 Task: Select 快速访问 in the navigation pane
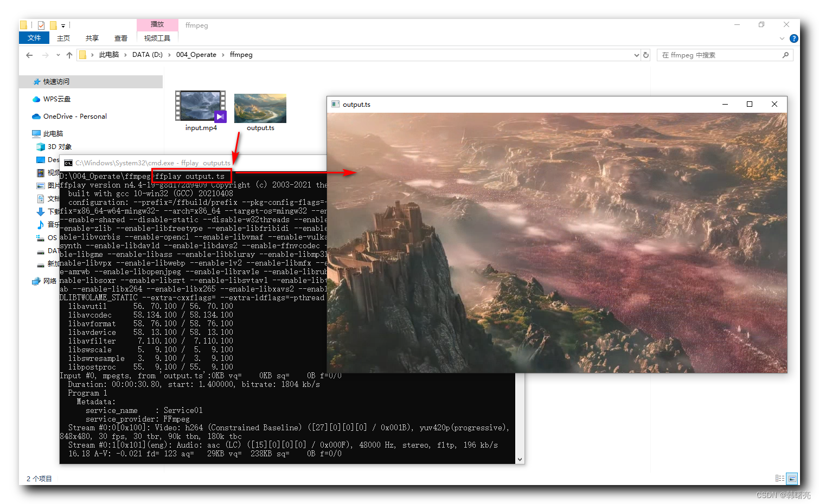tap(91, 82)
